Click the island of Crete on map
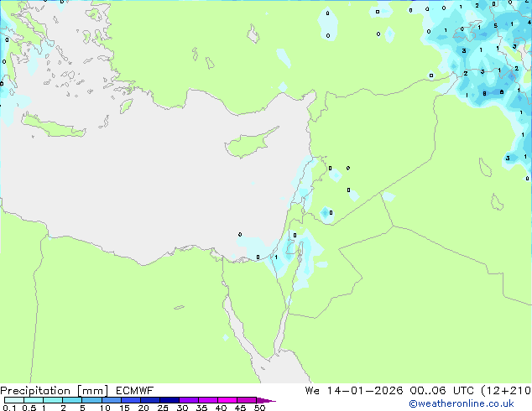This screenshot has width=532, height=411. pyautogui.click(x=53, y=127)
